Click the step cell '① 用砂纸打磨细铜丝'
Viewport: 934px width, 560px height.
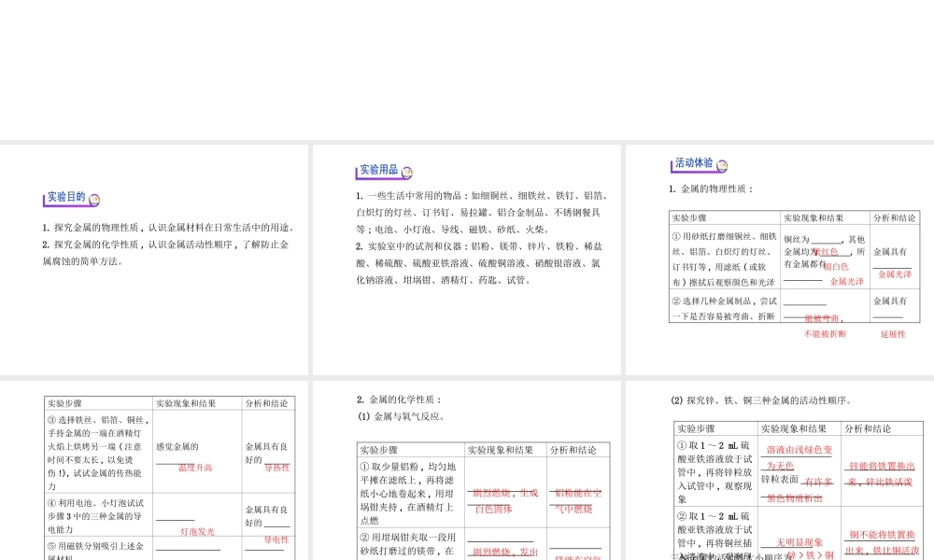click(725, 259)
